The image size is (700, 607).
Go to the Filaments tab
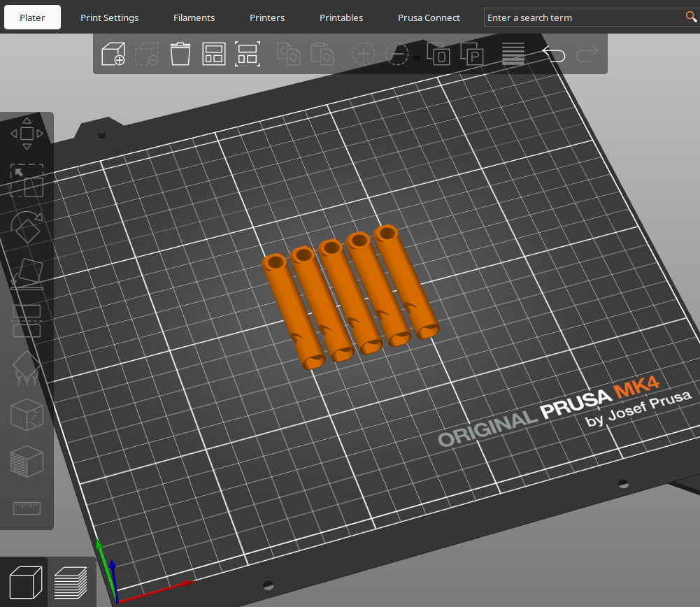click(x=194, y=17)
